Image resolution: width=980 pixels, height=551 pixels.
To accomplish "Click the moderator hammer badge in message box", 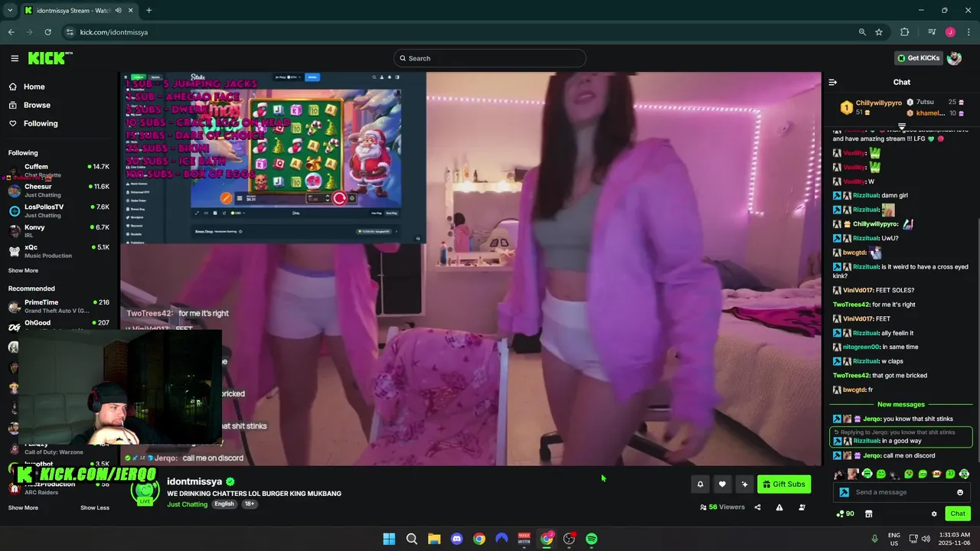I will point(844,493).
